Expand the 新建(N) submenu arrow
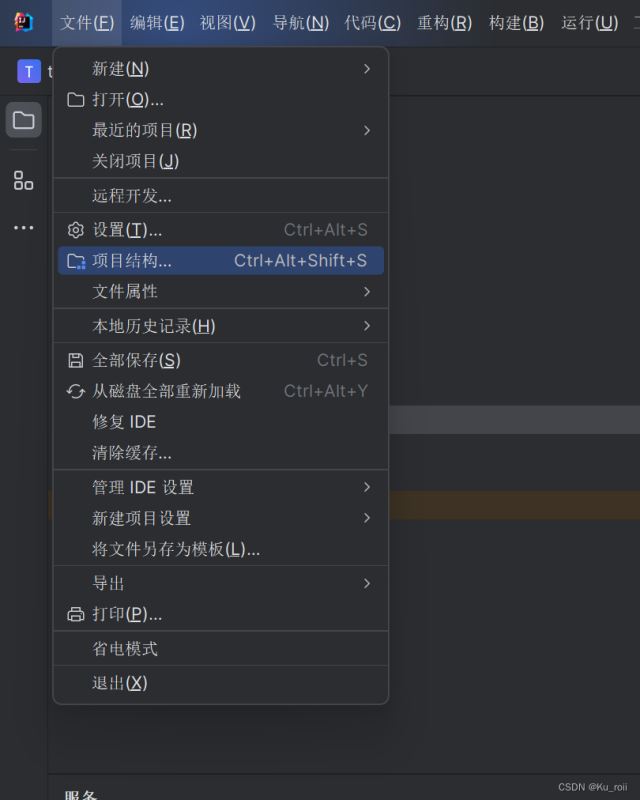Image resolution: width=640 pixels, height=800 pixels. [367, 69]
